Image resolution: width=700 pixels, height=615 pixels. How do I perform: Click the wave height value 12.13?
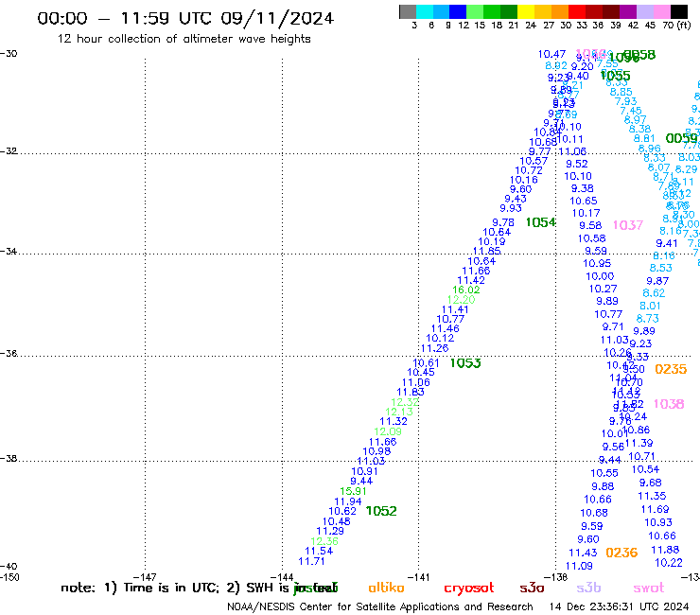(x=399, y=413)
